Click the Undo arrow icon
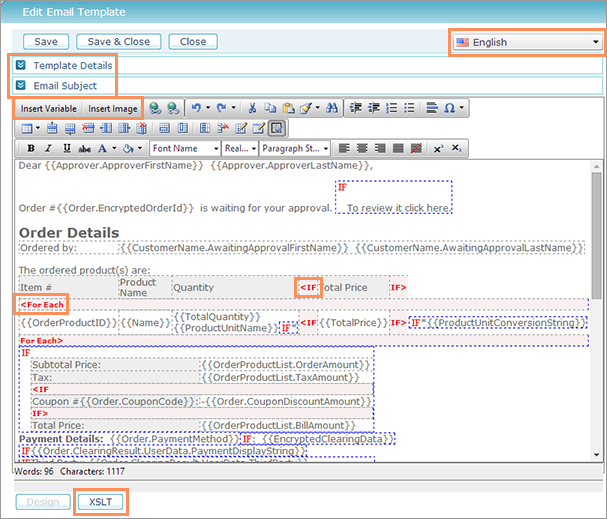The width and height of the screenshot is (607, 519). pyautogui.click(x=197, y=108)
